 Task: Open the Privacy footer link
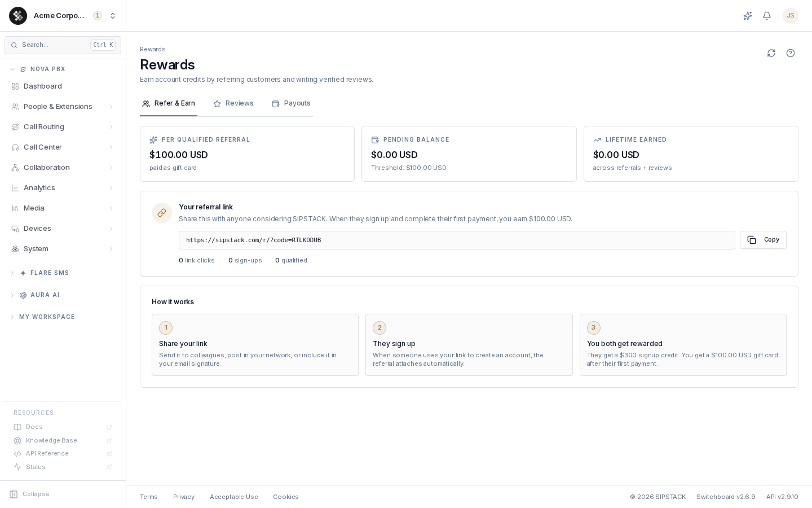184,497
